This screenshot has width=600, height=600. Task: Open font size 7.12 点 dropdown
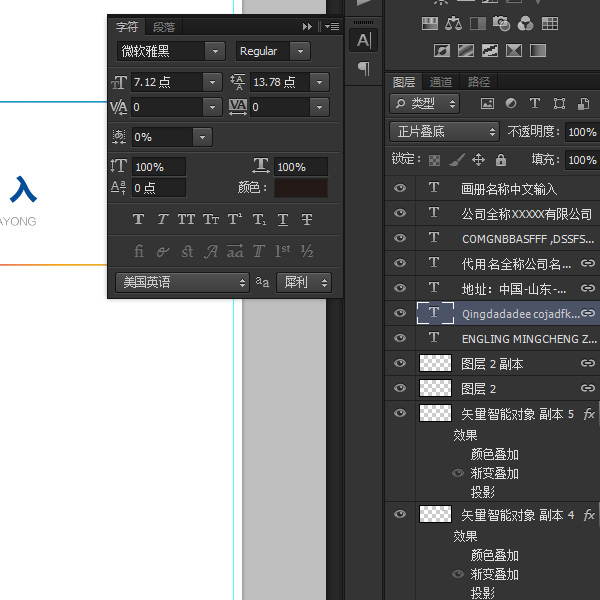point(212,82)
